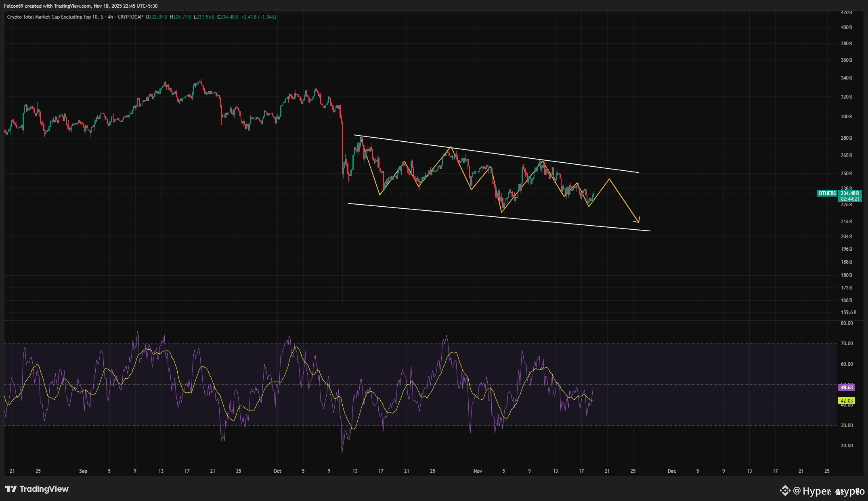Click the CRYPTOCAP exchange label in legend
The height and width of the screenshot is (501, 868).
130,17
